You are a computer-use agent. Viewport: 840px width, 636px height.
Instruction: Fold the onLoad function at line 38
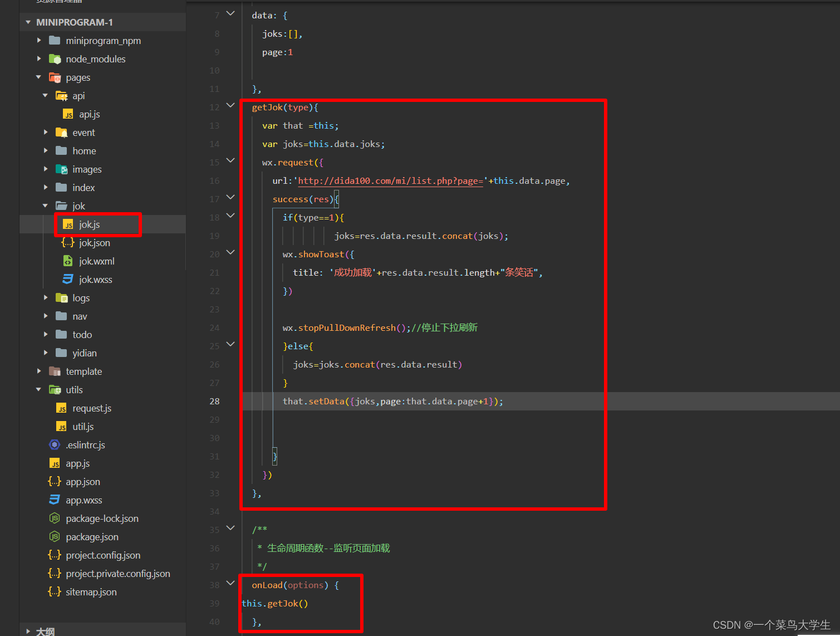coord(230,583)
